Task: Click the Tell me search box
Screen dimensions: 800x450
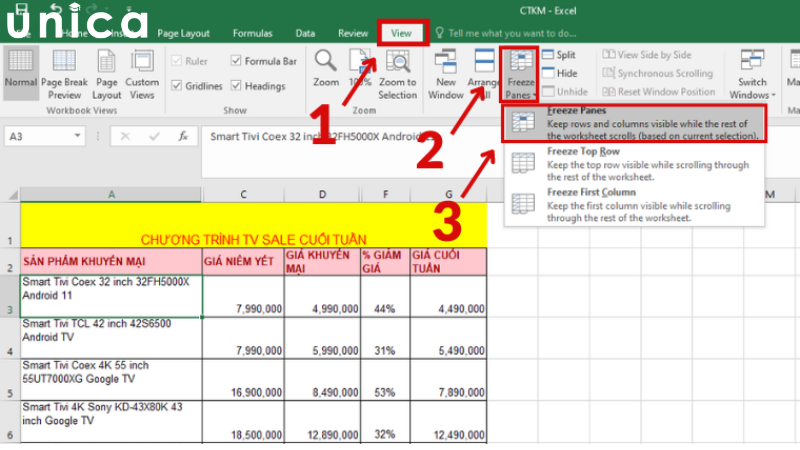Action: pyautogui.click(x=520, y=33)
